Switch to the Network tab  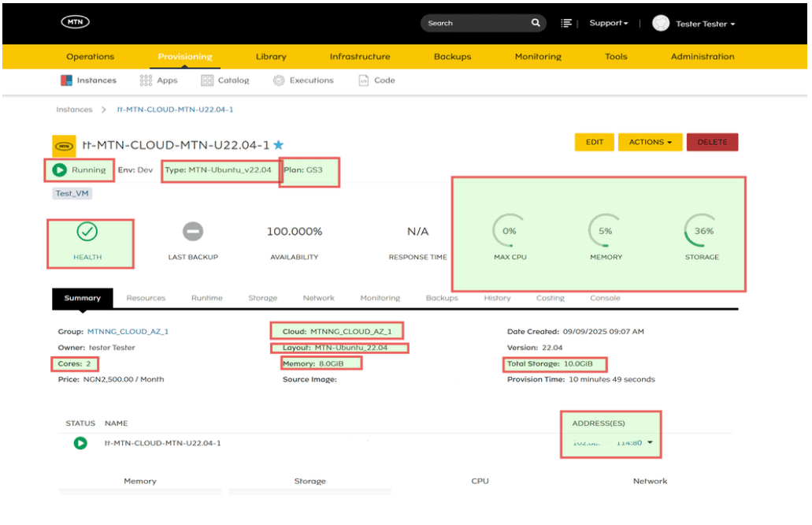pyautogui.click(x=318, y=298)
